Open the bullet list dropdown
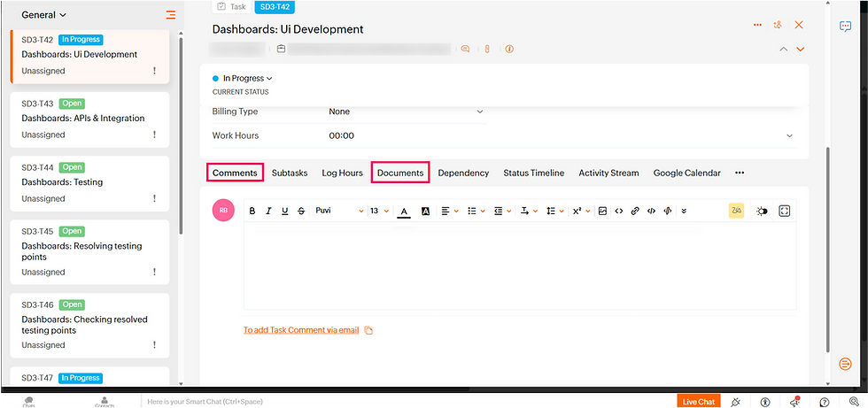Screen dimensions: 868x408 coord(477,211)
